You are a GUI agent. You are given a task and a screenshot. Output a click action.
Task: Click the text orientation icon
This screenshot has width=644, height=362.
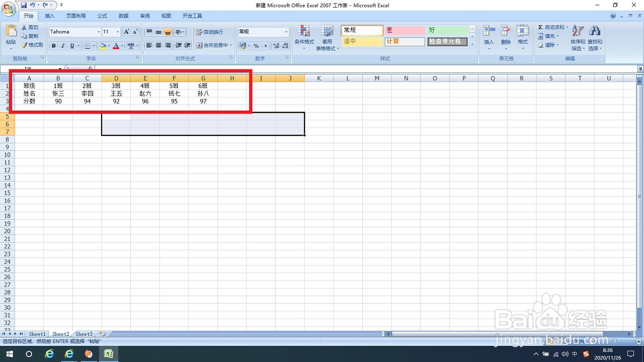[x=180, y=32]
